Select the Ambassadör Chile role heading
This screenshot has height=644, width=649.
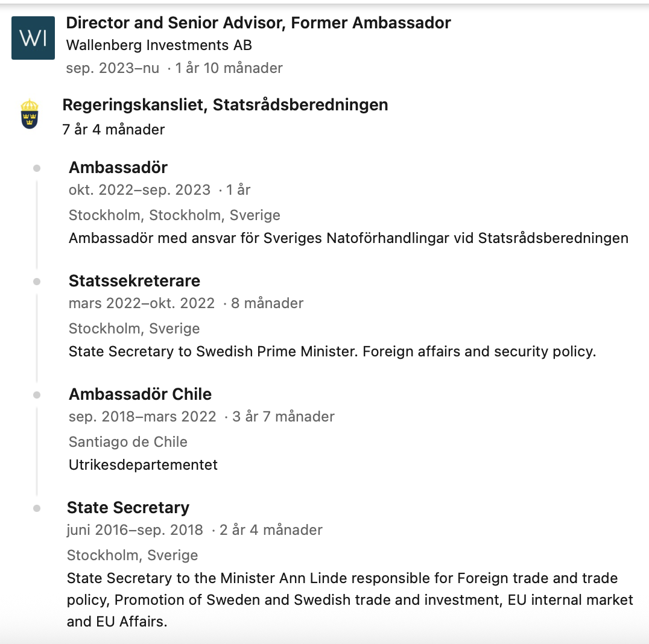(140, 394)
